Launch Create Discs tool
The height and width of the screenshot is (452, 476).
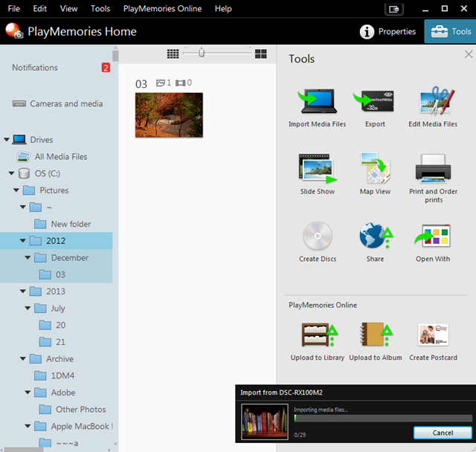tap(318, 242)
